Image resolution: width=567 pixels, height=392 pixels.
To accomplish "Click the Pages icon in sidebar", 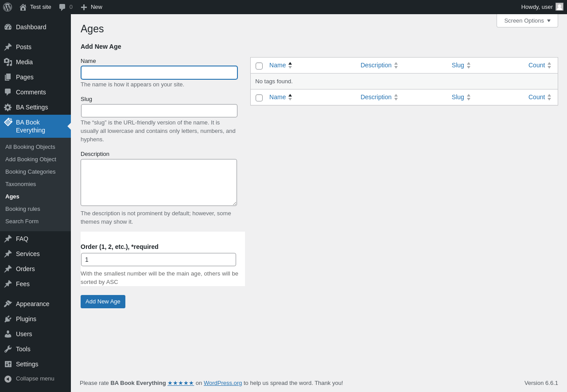I will 8,77.
